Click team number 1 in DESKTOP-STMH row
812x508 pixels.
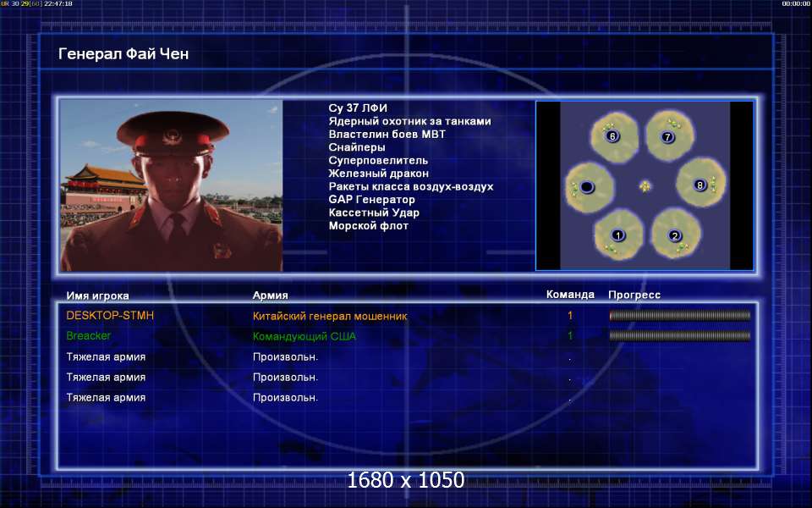(x=570, y=315)
